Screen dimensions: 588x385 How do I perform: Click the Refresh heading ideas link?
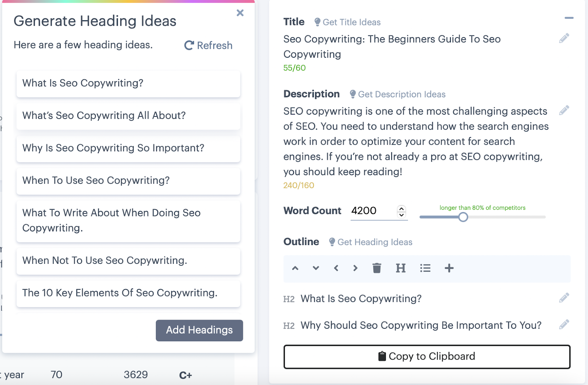(x=208, y=46)
